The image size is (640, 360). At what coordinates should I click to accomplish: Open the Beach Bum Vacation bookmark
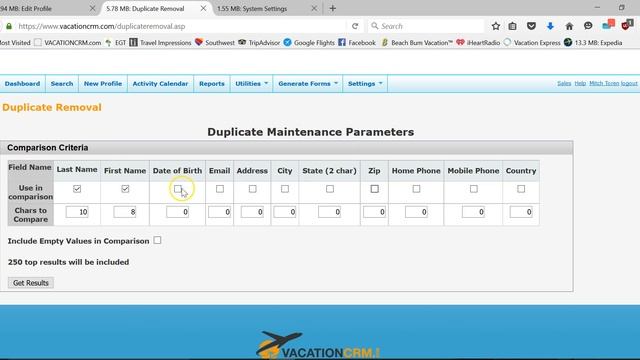(417, 42)
